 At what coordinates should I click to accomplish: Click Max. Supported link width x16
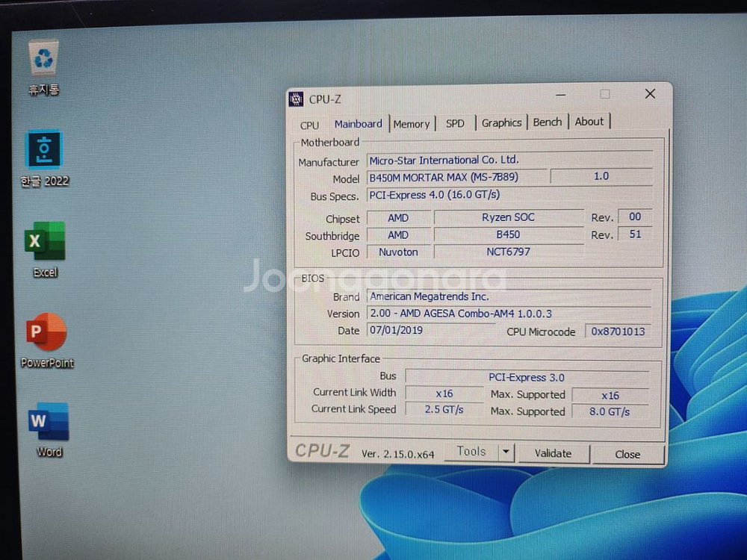[x=610, y=395]
